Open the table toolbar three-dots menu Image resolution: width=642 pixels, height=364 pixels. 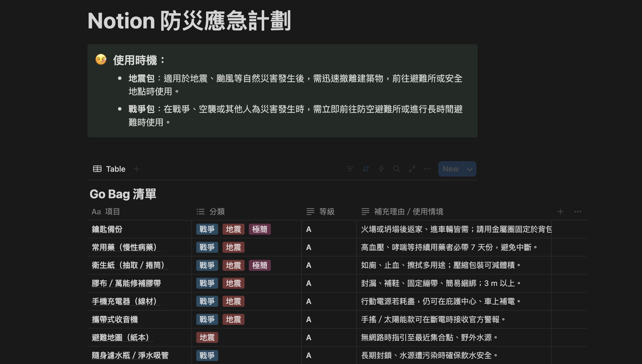(x=427, y=169)
